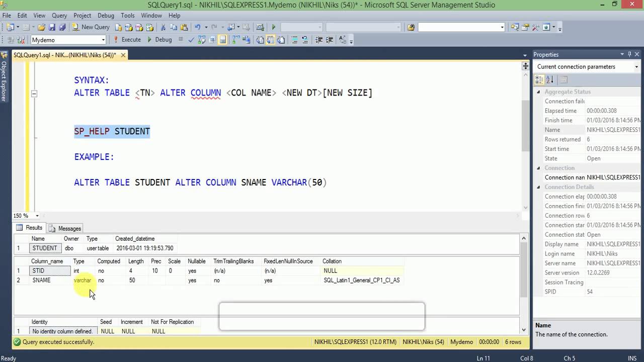644x362 pixels.
Task: Cut selection using the scissors icon
Action: point(163,27)
